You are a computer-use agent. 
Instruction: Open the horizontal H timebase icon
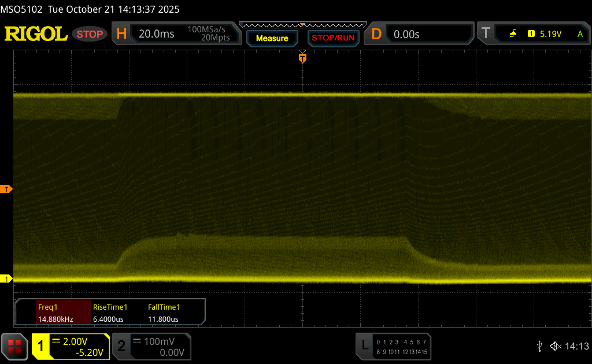click(121, 34)
